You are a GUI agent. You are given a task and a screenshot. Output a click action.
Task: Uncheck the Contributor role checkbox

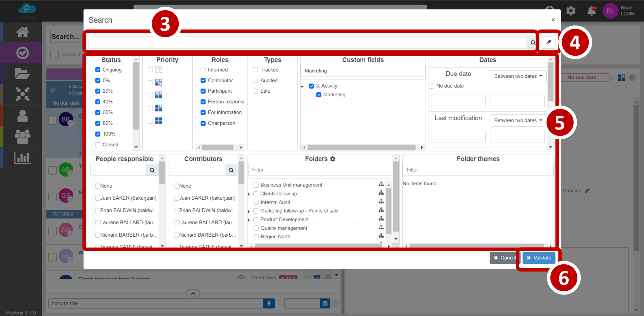[x=203, y=81]
